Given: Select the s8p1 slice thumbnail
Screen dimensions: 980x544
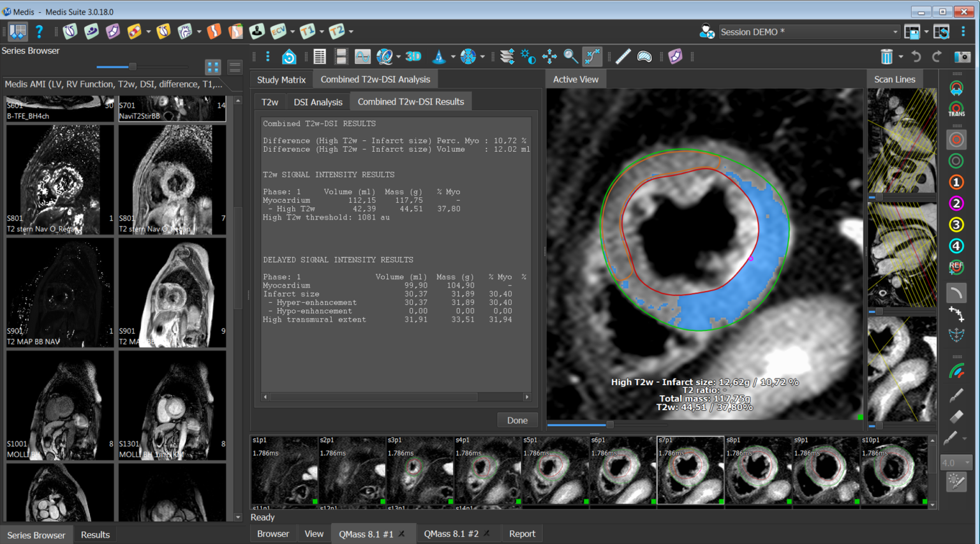Looking at the screenshot, I should pyautogui.click(x=757, y=470).
